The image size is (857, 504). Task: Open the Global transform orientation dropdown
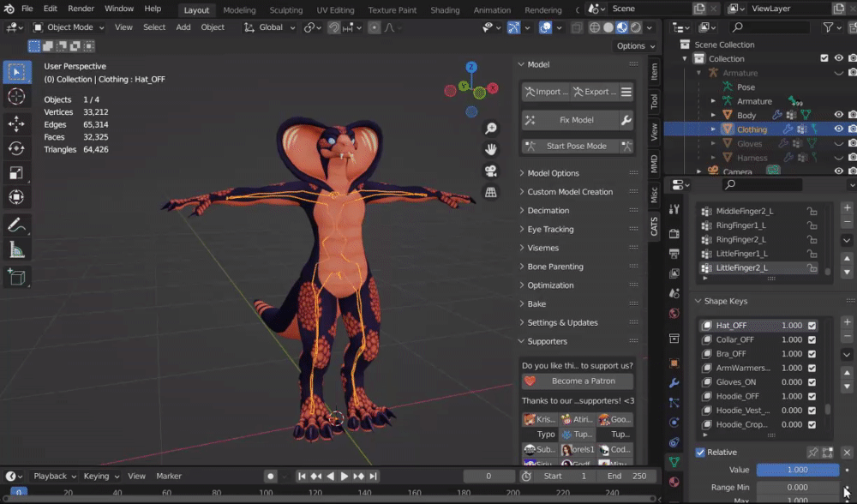point(270,27)
